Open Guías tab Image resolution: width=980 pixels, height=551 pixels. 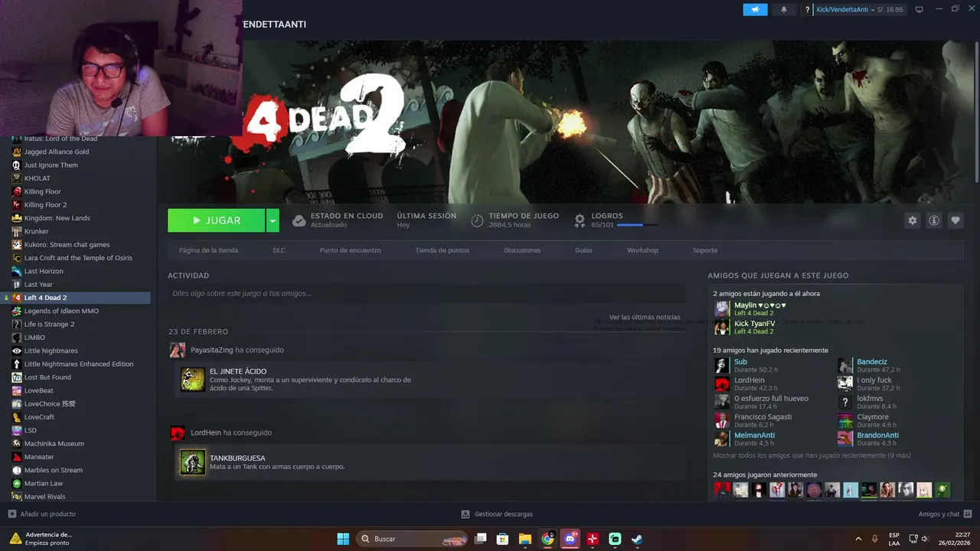(583, 250)
